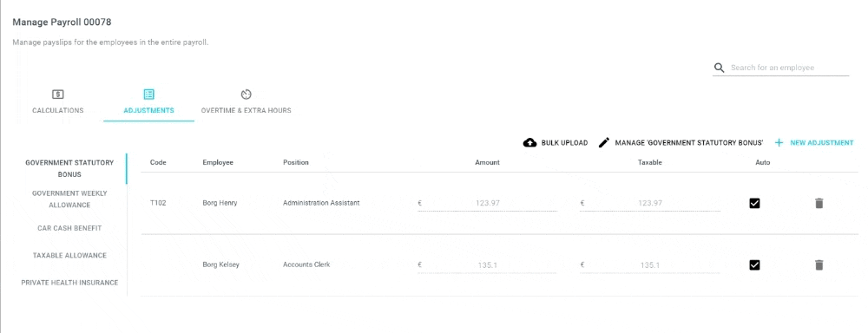
Task: Click the search magnifier icon
Action: pyautogui.click(x=719, y=68)
